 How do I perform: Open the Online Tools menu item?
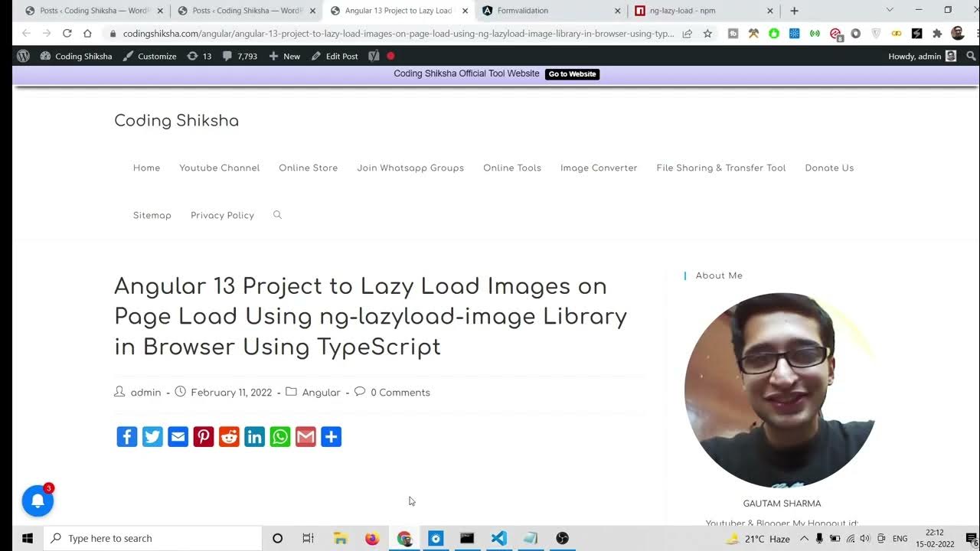(x=511, y=168)
